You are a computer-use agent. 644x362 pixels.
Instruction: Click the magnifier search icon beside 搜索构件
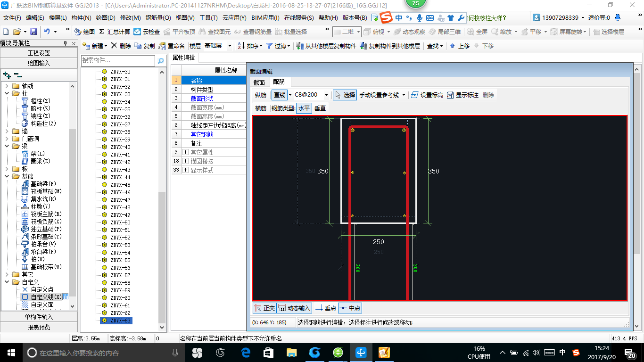coord(160,60)
